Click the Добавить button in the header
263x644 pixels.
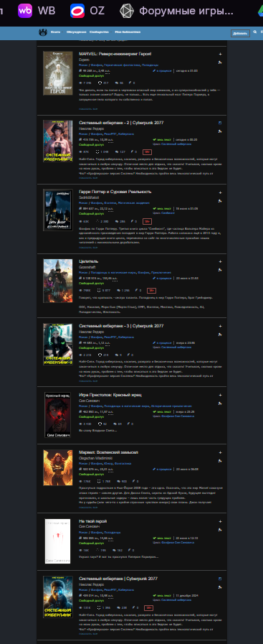point(240,33)
